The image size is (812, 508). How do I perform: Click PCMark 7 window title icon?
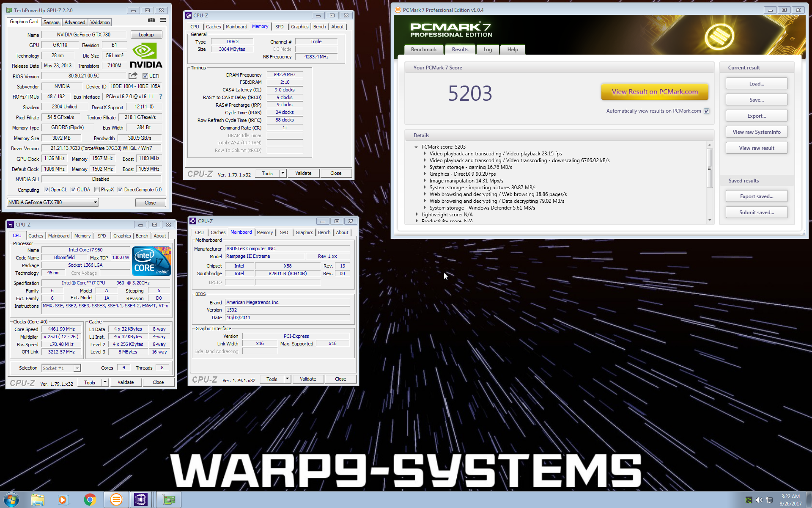[x=398, y=10]
